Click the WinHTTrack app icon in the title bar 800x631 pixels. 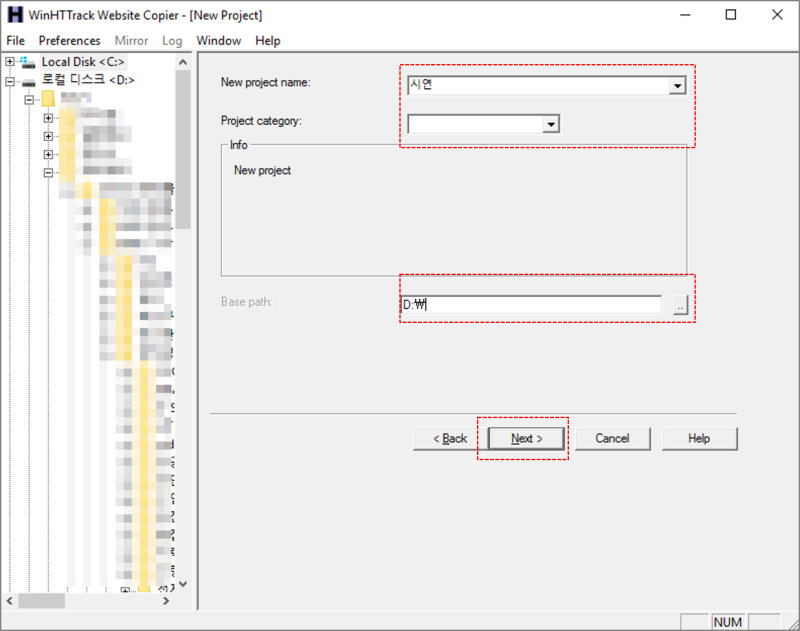15,15
